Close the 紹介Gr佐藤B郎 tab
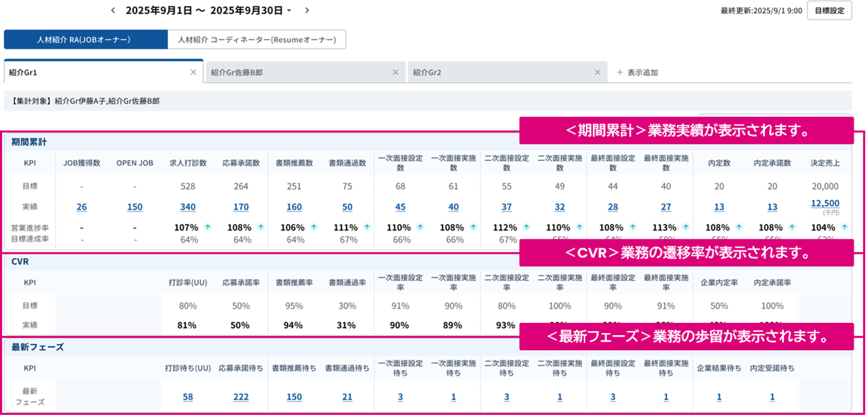 395,72
